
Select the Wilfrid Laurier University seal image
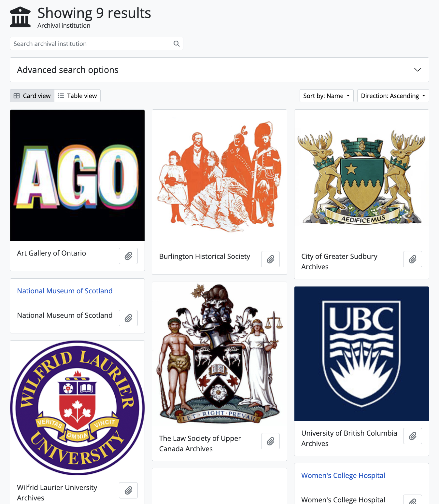(x=77, y=408)
